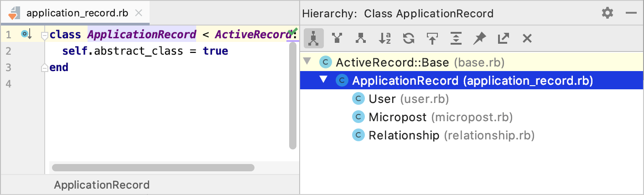This screenshot has width=644, height=195.
Task: Click the subclasses gutter icon on line 1
Action: click(26, 34)
